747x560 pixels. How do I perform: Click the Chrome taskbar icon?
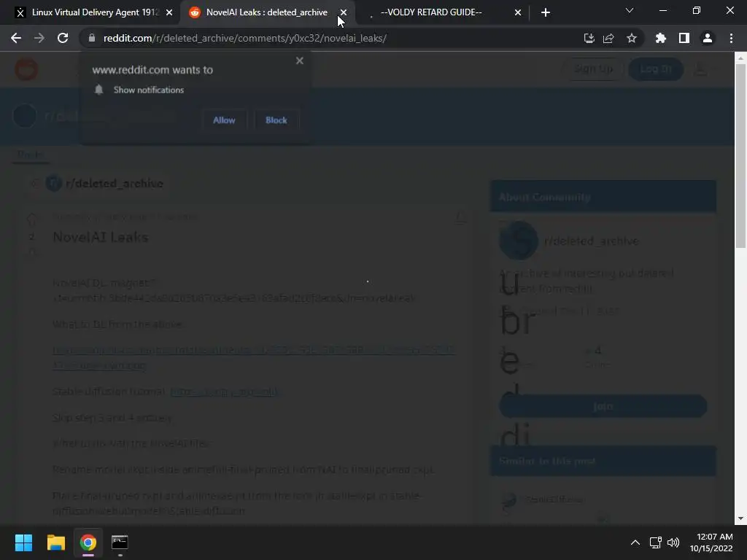pyautogui.click(x=88, y=542)
